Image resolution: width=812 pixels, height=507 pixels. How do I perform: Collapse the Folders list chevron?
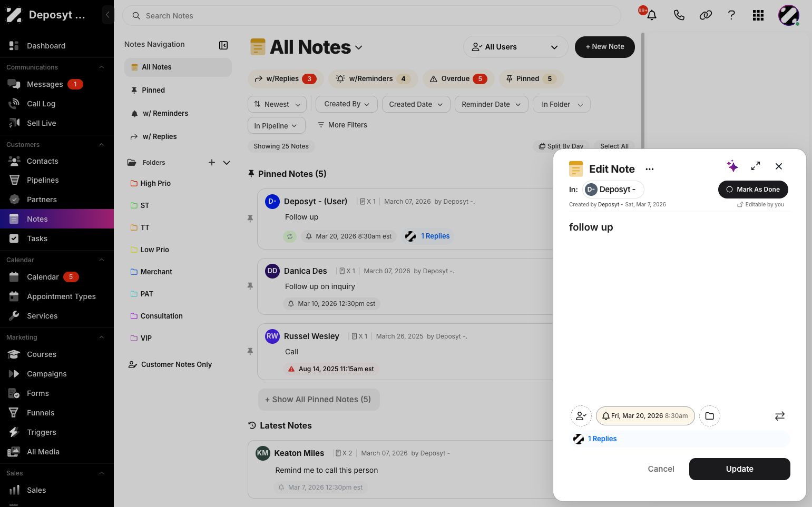click(227, 163)
